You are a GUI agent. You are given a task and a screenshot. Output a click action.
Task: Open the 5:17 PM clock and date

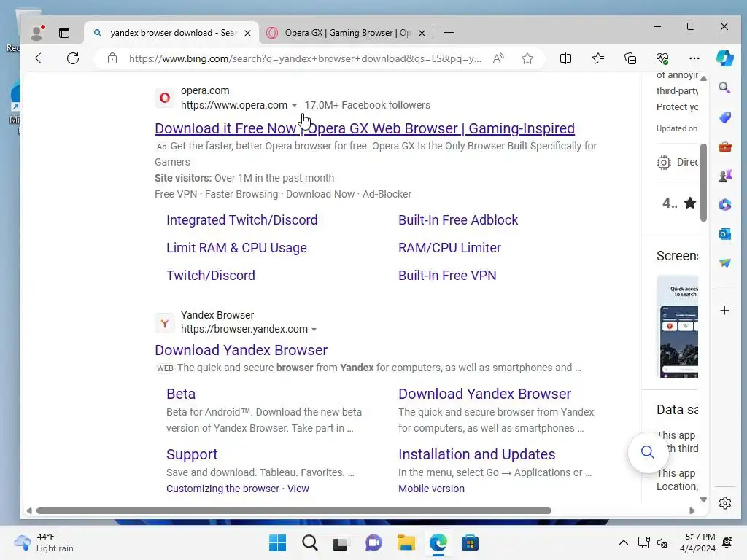pos(697,542)
